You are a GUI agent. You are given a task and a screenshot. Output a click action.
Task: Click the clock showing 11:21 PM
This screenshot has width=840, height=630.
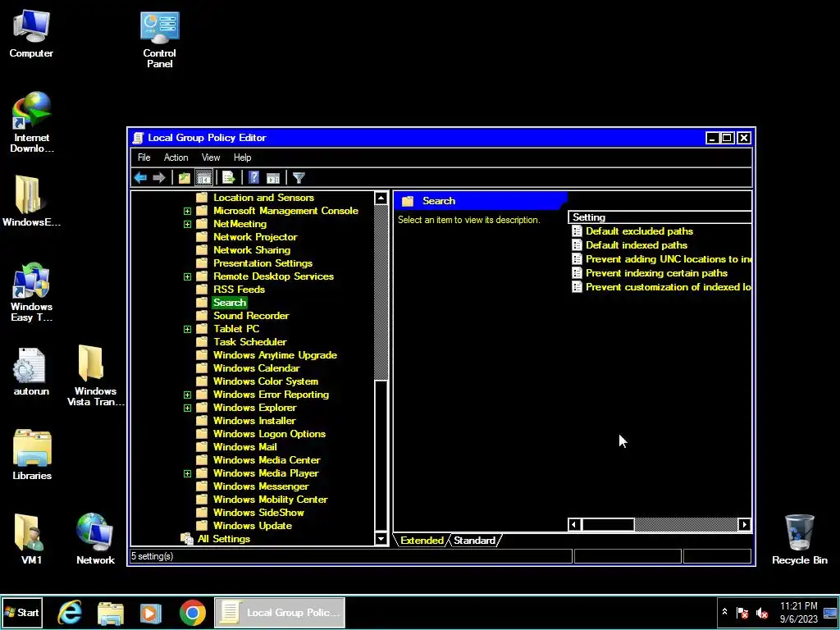click(799, 606)
